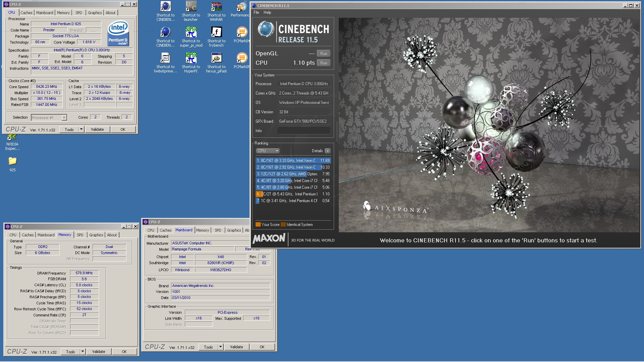Screen dimensions: 644x362
Task: Click the Intel Pentium D logo in CPU-Z
Action: point(118,33)
